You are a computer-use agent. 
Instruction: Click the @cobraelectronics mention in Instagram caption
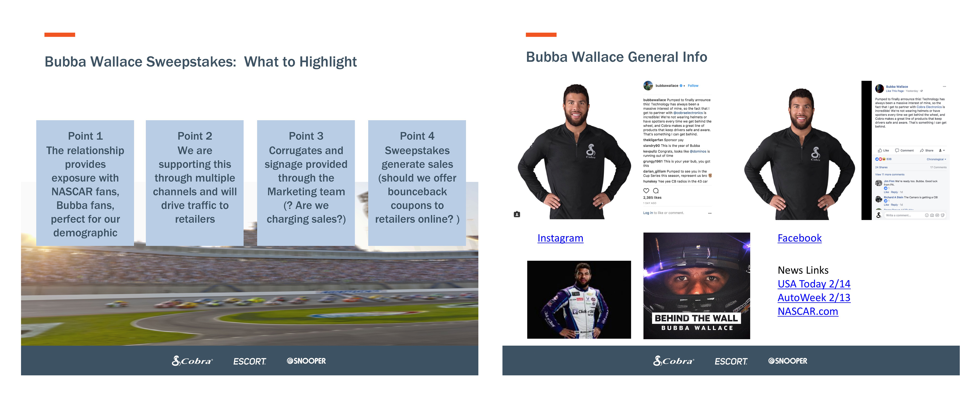tap(688, 113)
